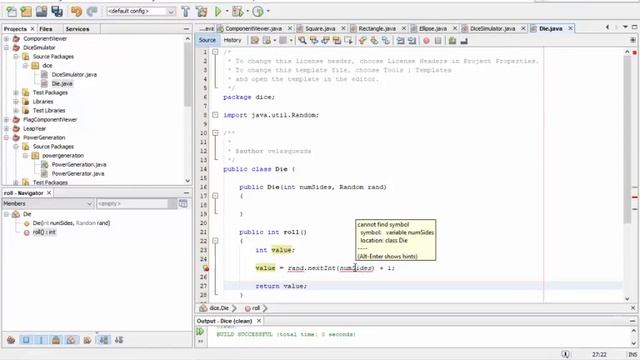Click the New File toolbar icon
640x360 pixels.
tap(11, 11)
